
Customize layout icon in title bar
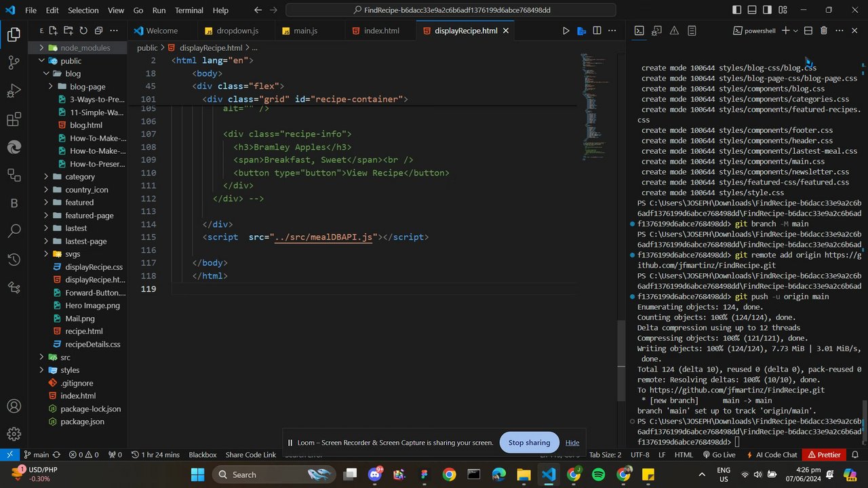point(783,10)
